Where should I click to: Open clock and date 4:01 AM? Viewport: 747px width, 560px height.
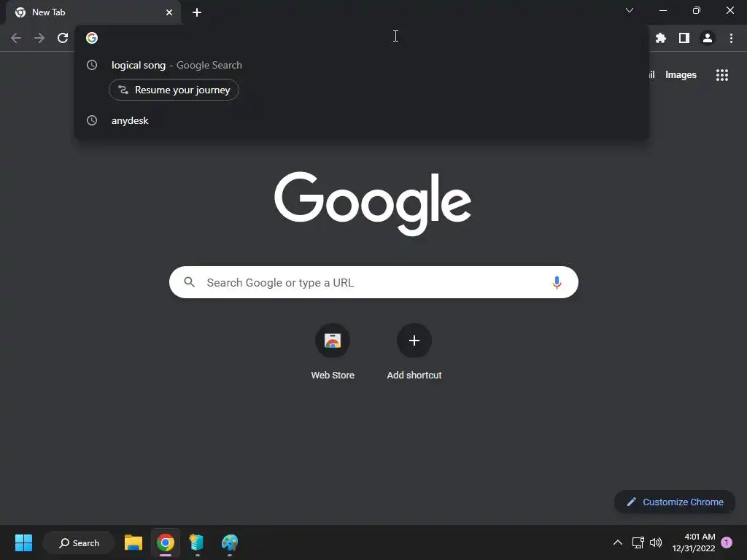click(694, 542)
